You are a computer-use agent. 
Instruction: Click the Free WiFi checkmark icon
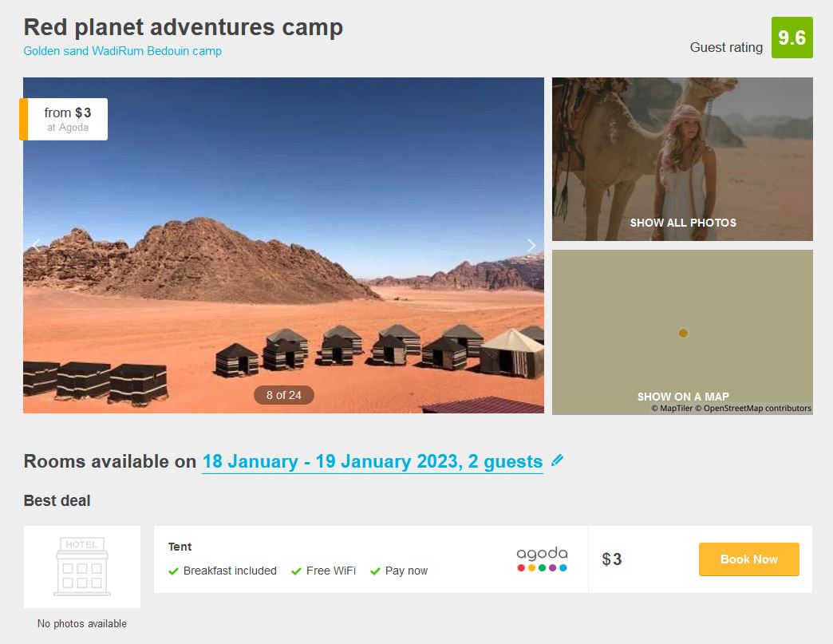click(297, 571)
